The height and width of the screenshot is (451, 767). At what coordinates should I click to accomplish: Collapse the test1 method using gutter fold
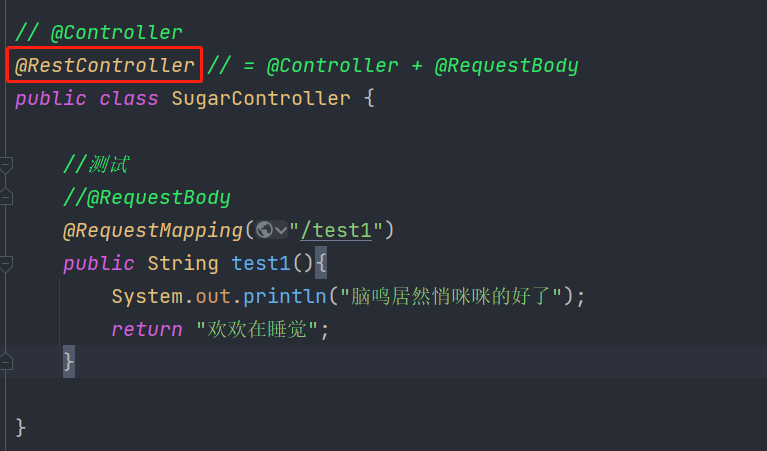6,264
